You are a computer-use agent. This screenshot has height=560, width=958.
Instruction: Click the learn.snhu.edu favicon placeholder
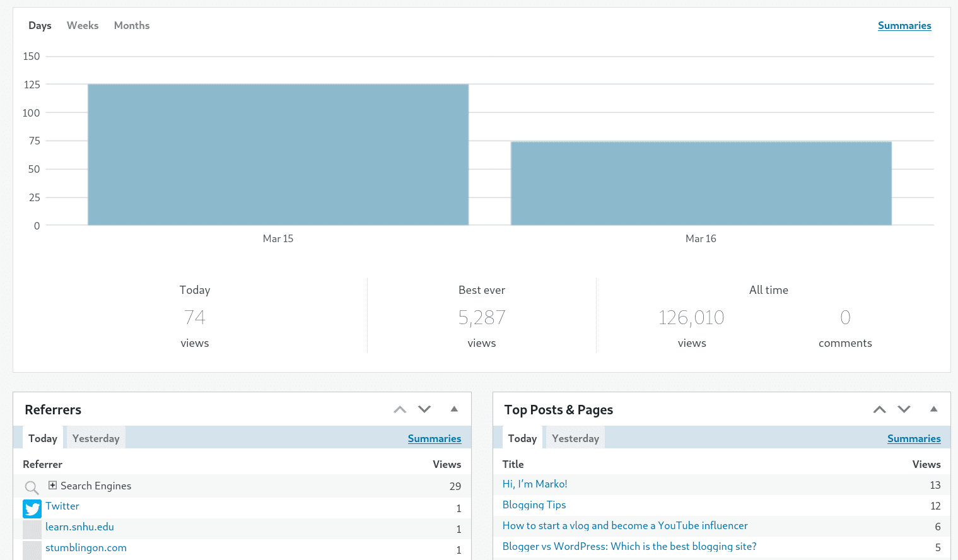pyautogui.click(x=32, y=529)
